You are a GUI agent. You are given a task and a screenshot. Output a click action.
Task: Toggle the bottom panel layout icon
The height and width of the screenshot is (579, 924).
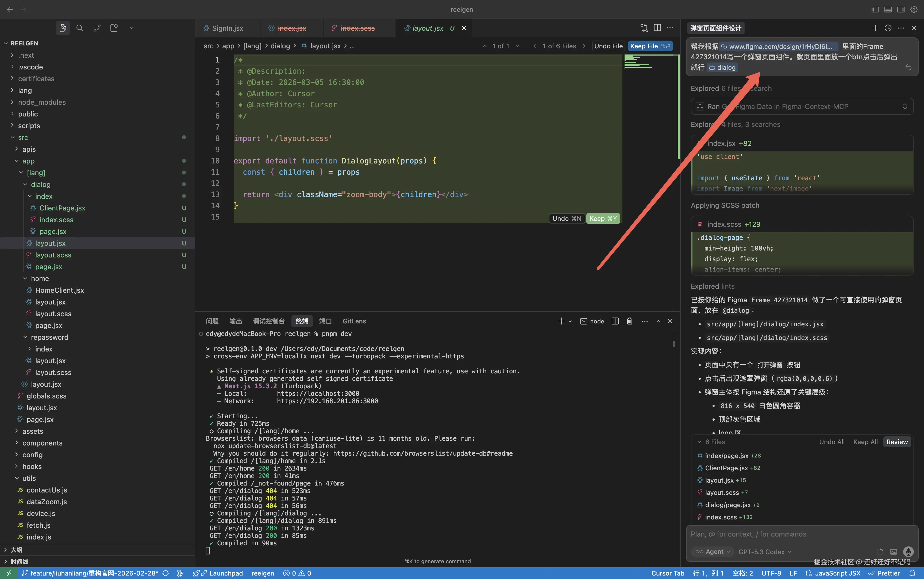[x=888, y=10]
